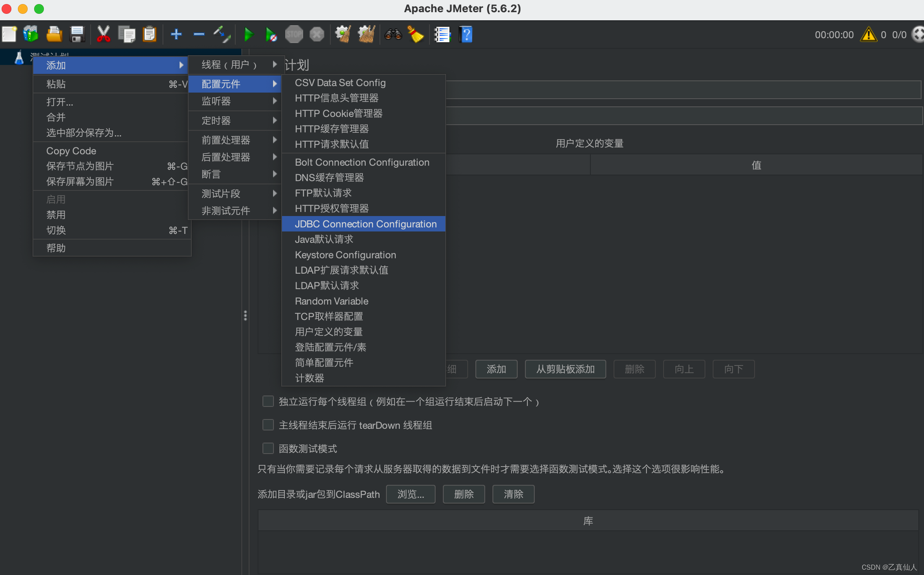Click the Reset search yellow broom icon
924x575 pixels.
[x=415, y=35]
